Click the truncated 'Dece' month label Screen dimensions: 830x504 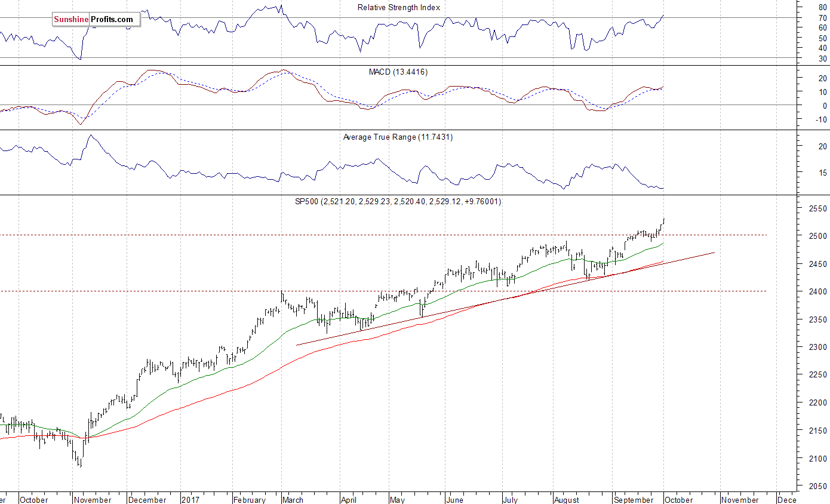[787, 500]
